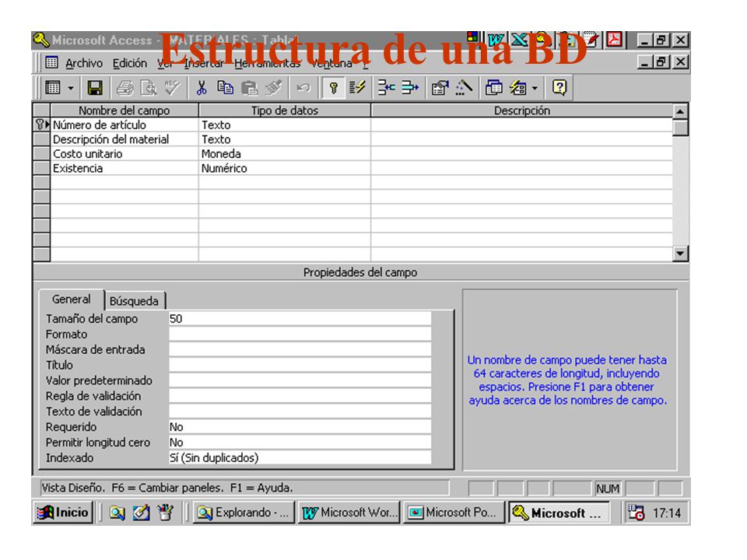Switch to Microsoft Word in taskbar

pyautogui.click(x=349, y=513)
